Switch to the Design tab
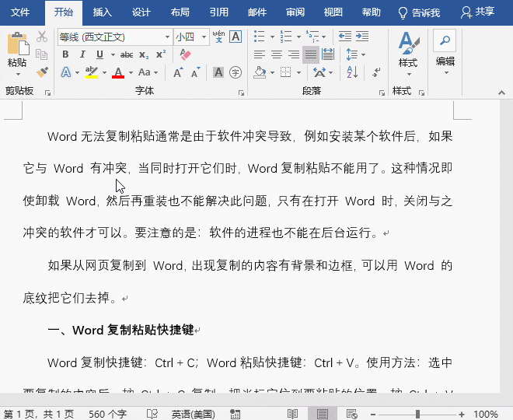Viewport: 513px width, 420px height. point(141,12)
